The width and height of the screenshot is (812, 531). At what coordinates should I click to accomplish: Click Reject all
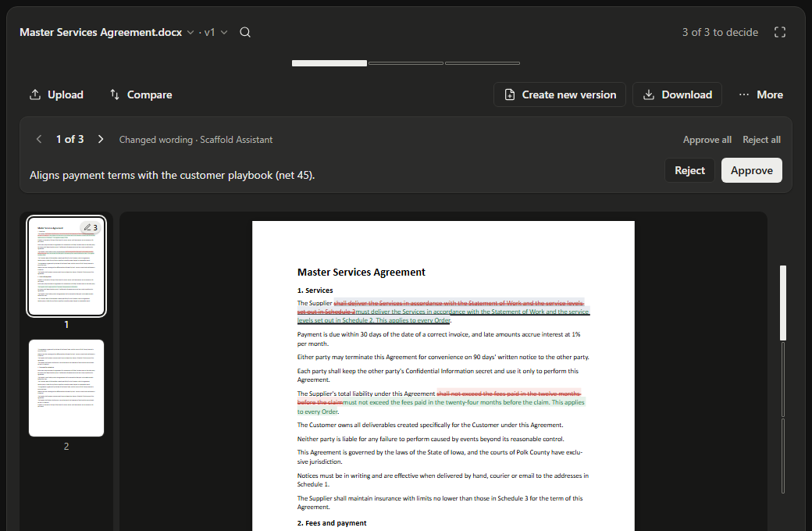pyautogui.click(x=761, y=140)
